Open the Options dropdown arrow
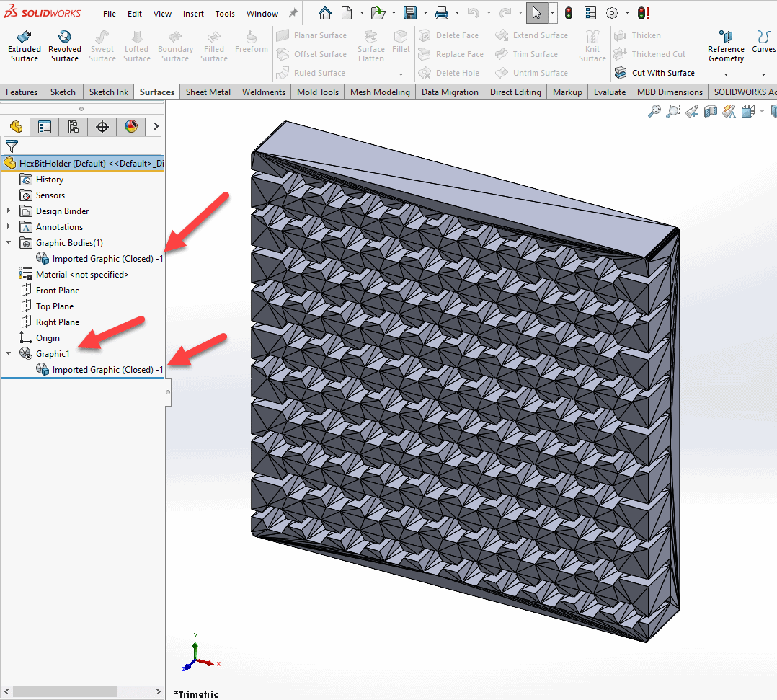This screenshot has width=777, height=700. point(627,14)
